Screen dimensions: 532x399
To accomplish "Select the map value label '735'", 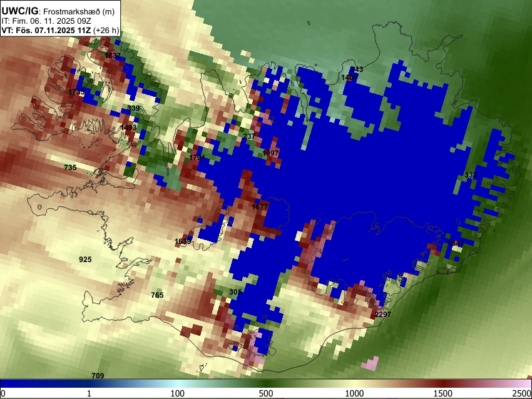I will click(70, 168).
